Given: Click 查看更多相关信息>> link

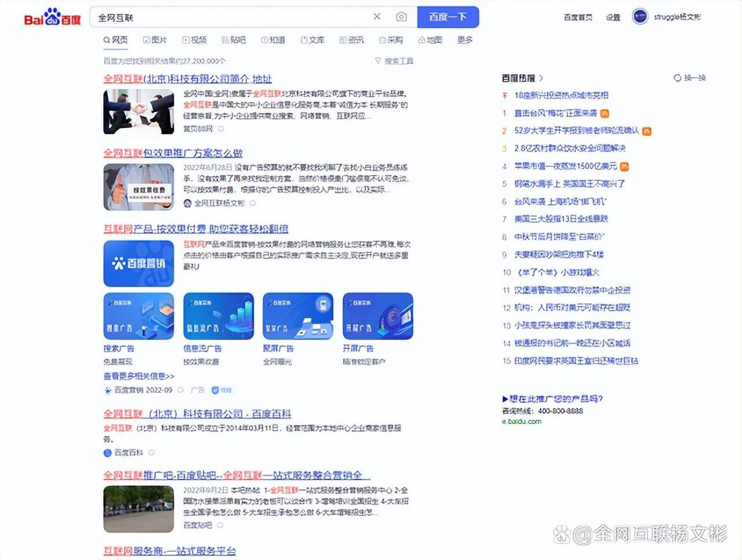Looking at the screenshot, I should pyautogui.click(x=139, y=376).
